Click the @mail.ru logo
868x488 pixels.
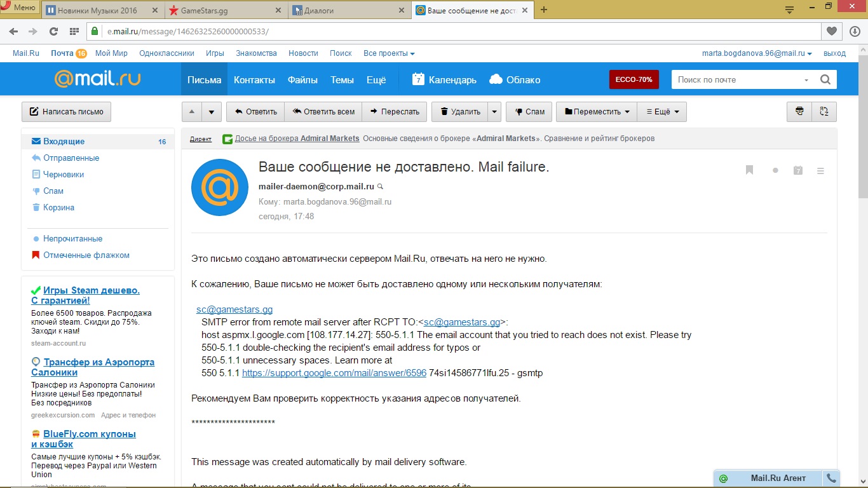click(97, 79)
